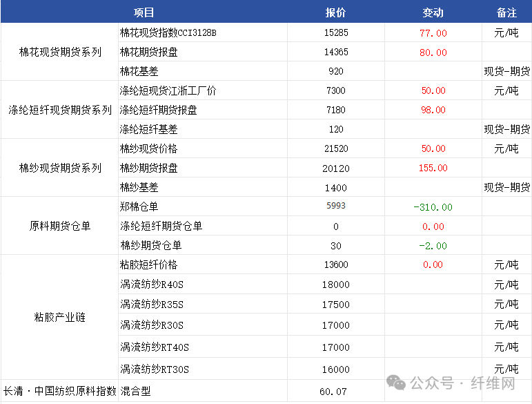Select the price value 21520
Viewport: 532px width, 404px height.
[336, 148]
